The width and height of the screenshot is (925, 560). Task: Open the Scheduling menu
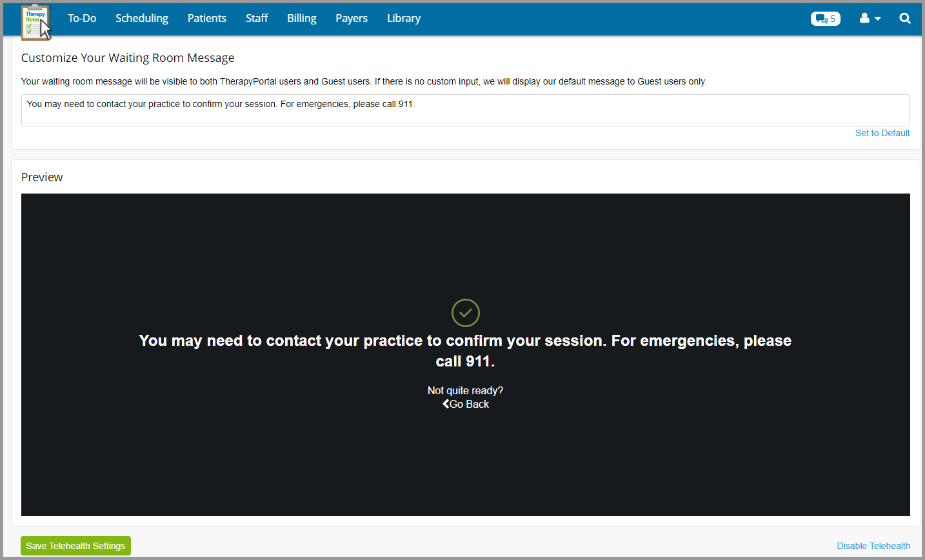[142, 18]
